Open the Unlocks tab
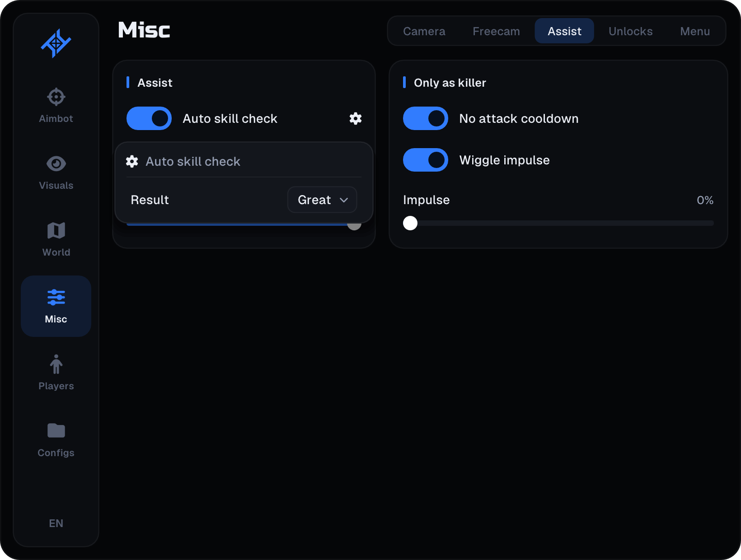741x560 pixels. coord(630,31)
